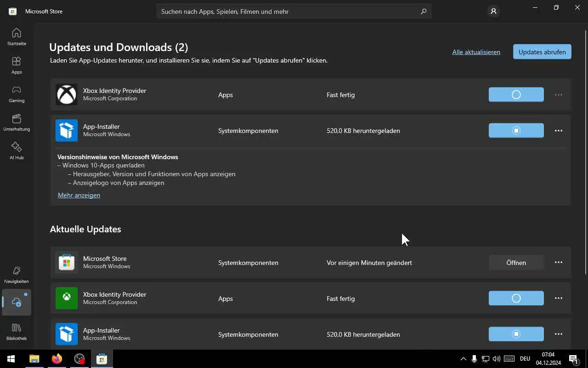Image resolution: width=588 pixels, height=368 pixels.
Task: Open more options for App-Installer in Aktuelle Updates
Action: pyautogui.click(x=559, y=334)
